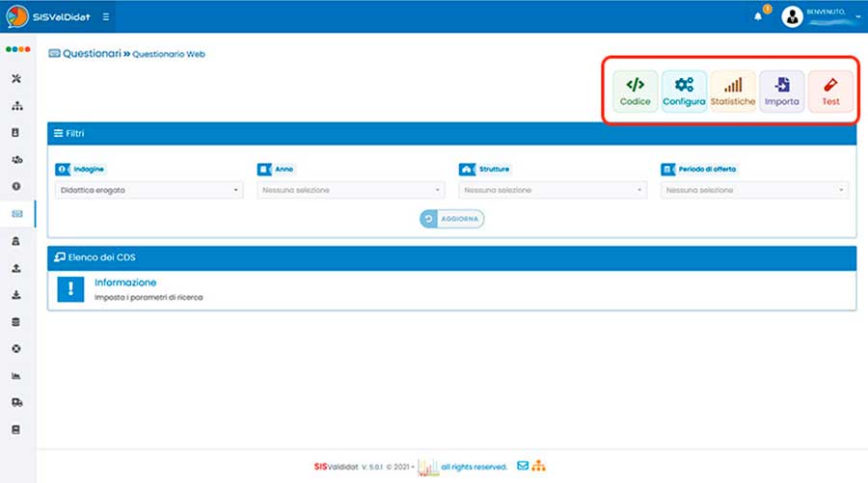The width and height of the screenshot is (868, 483).
Task: Launch the Test tube button
Action: click(x=830, y=92)
